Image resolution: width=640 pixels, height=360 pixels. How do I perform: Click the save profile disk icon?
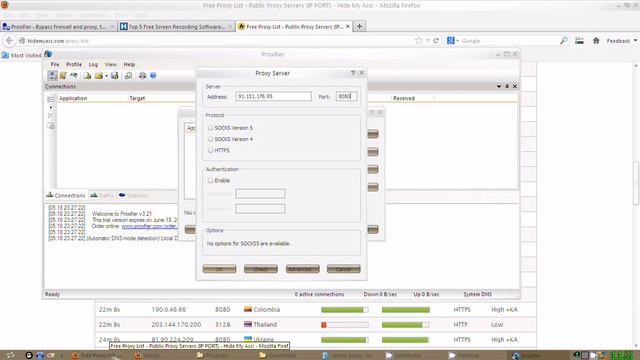point(115,76)
